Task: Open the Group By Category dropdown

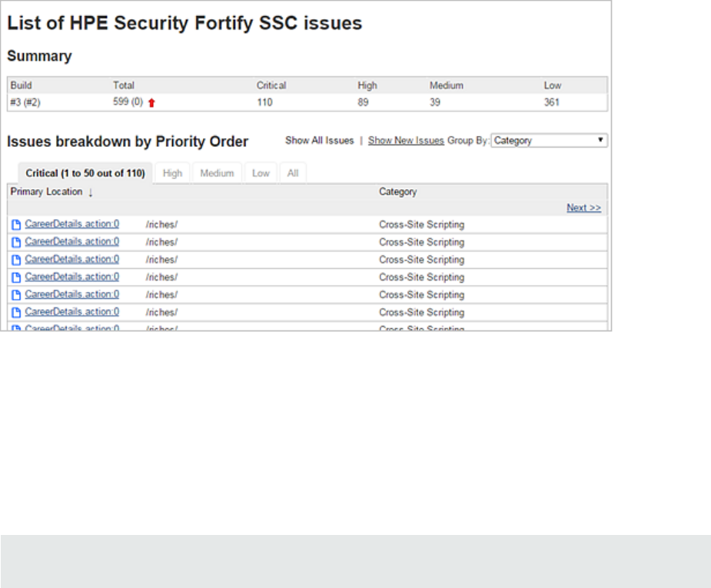Action: [549, 141]
